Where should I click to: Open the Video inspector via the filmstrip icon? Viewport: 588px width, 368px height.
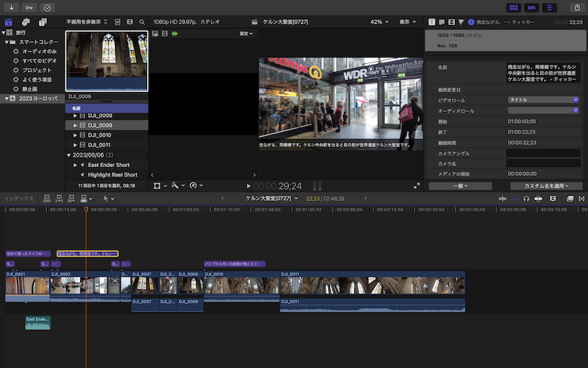point(451,22)
